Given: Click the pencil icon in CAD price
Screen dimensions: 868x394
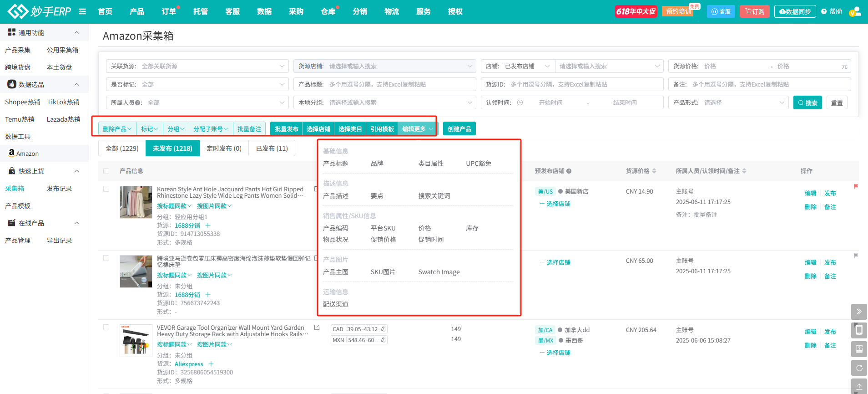Looking at the screenshot, I should click(383, 329).
